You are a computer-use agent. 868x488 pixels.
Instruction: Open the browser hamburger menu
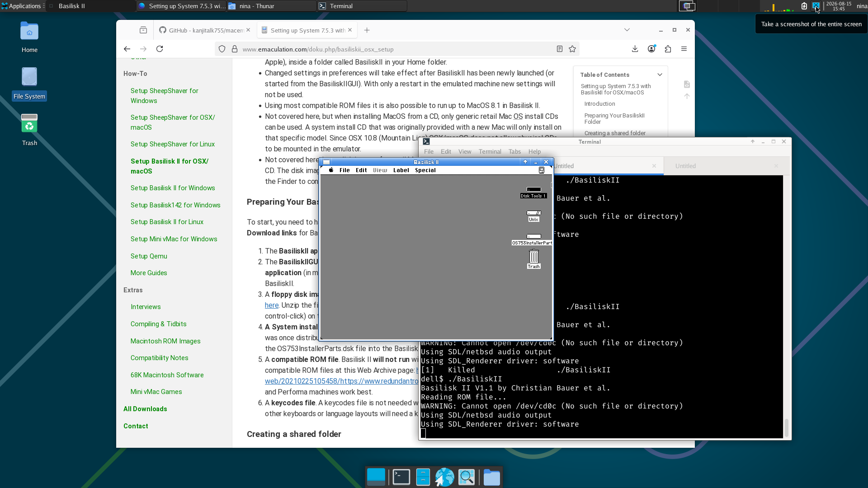684,49
